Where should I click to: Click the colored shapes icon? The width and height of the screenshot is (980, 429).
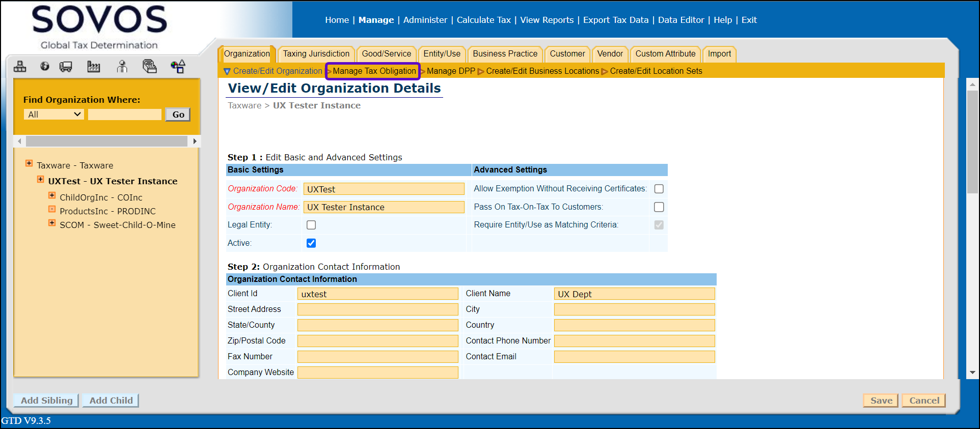pyautogui.click(x=178, y=67)
